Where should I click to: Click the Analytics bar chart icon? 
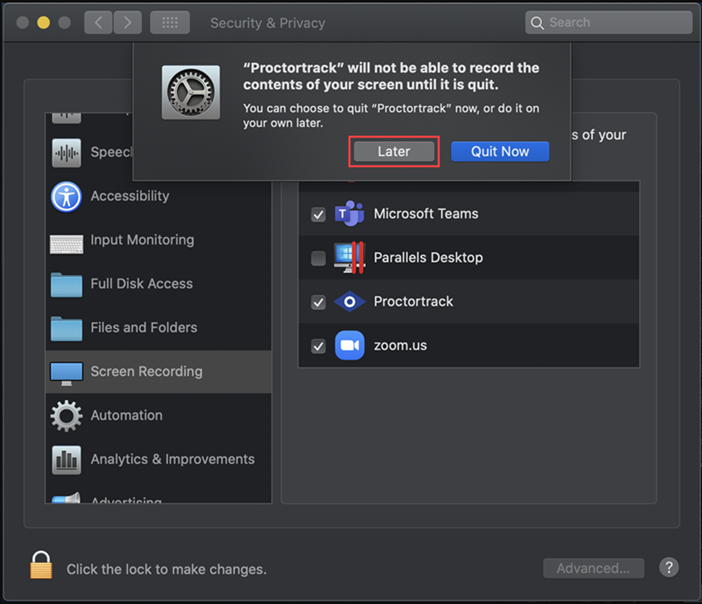tap(66, 460)
